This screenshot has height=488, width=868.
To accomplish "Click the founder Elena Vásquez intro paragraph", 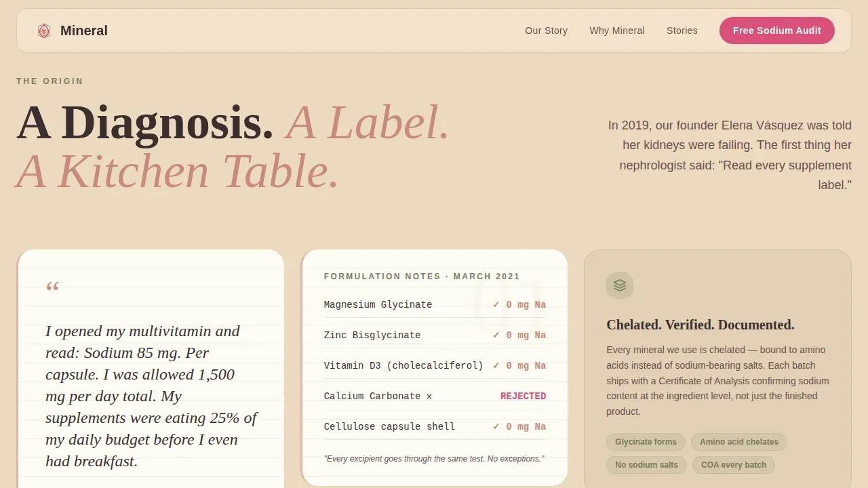I will (x=730, y=155).
